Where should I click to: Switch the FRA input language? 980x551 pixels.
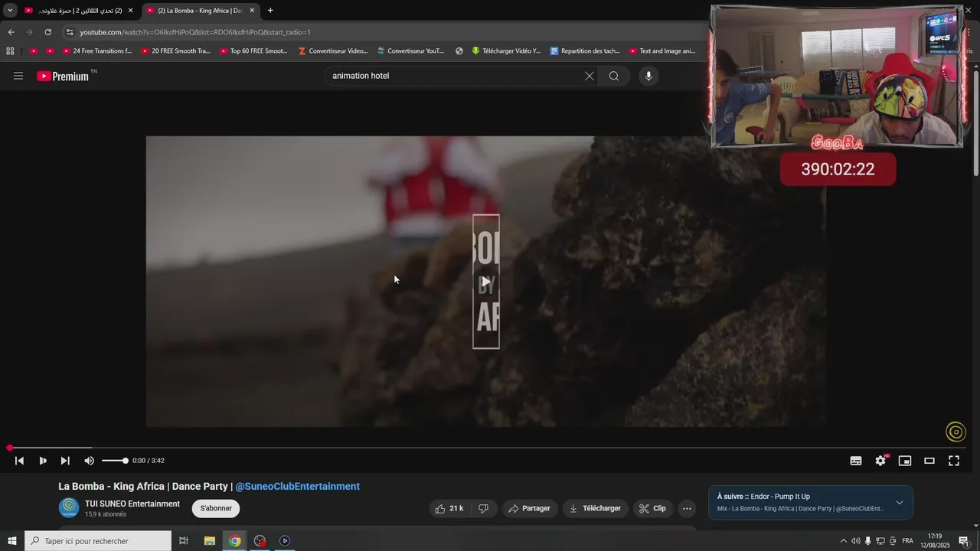(x=907, y=541)
